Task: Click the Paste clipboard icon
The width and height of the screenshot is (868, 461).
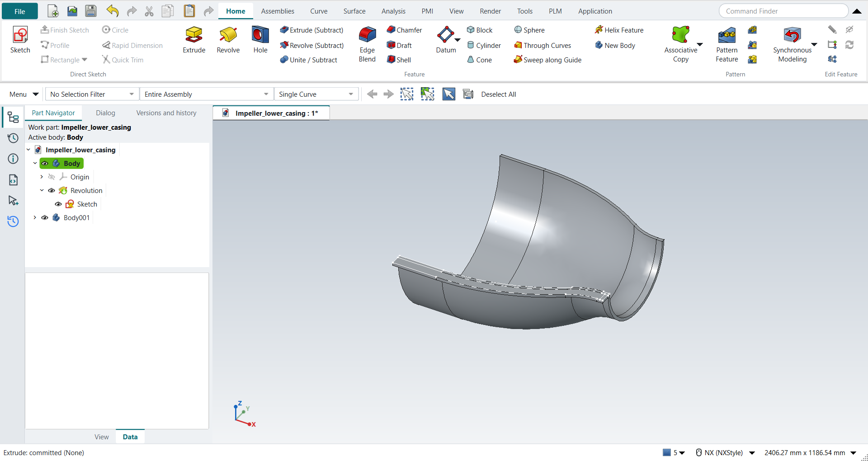Action: tap(189, 11)
